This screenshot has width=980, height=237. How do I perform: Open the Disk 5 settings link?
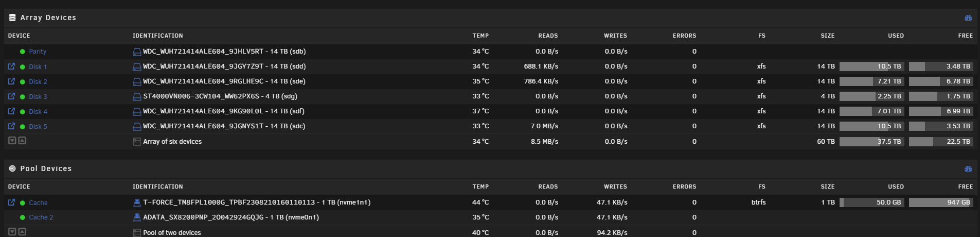click(38, 126)
